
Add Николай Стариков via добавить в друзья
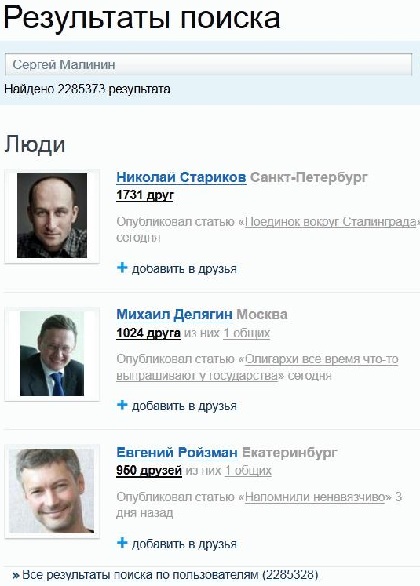tap(184, 269)
